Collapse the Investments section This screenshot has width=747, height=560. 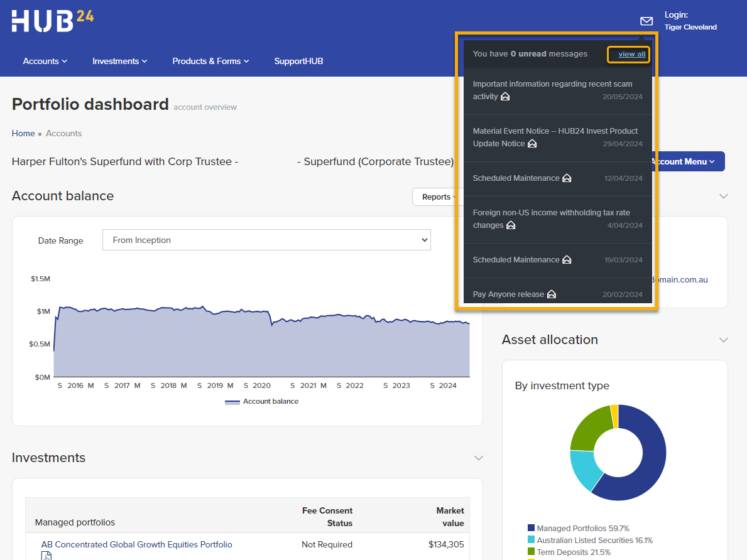click(479, 458)
